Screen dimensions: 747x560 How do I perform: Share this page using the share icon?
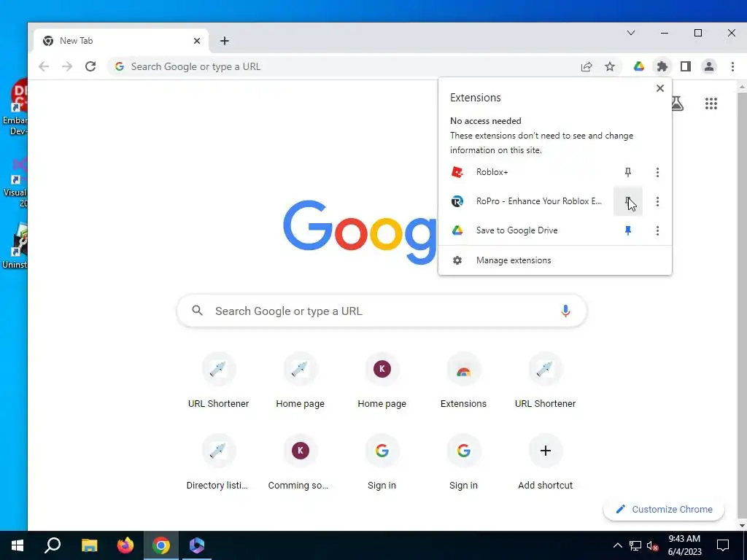[x=587, y=66]
